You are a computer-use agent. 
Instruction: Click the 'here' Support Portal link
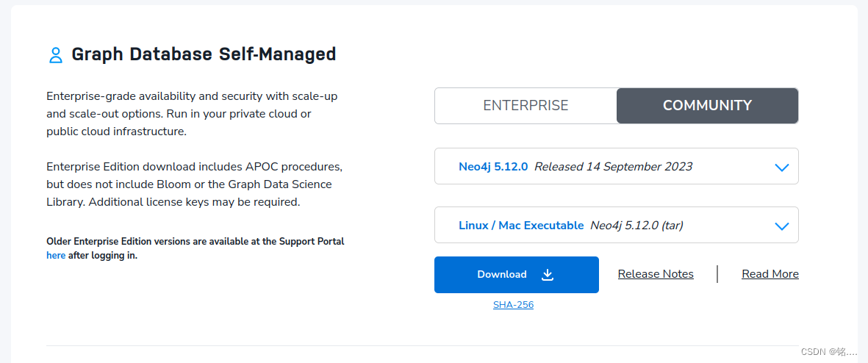coord(56,256)
